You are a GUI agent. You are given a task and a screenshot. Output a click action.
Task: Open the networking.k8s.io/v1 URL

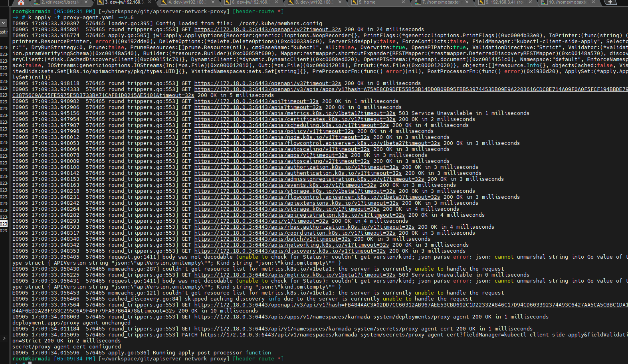point(291,245)
